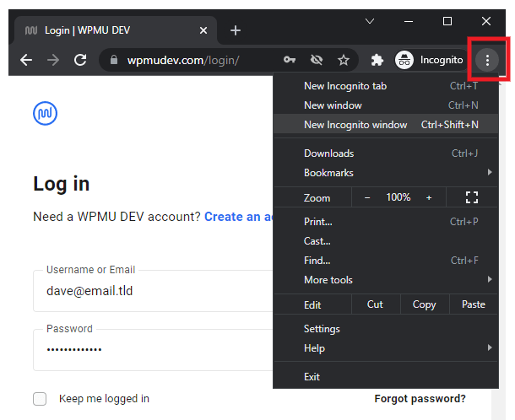The height and width of the screenshot is (420, 515).
Task: Click the Create an account link
Action: pyautogui.click(x=238, y=217)
